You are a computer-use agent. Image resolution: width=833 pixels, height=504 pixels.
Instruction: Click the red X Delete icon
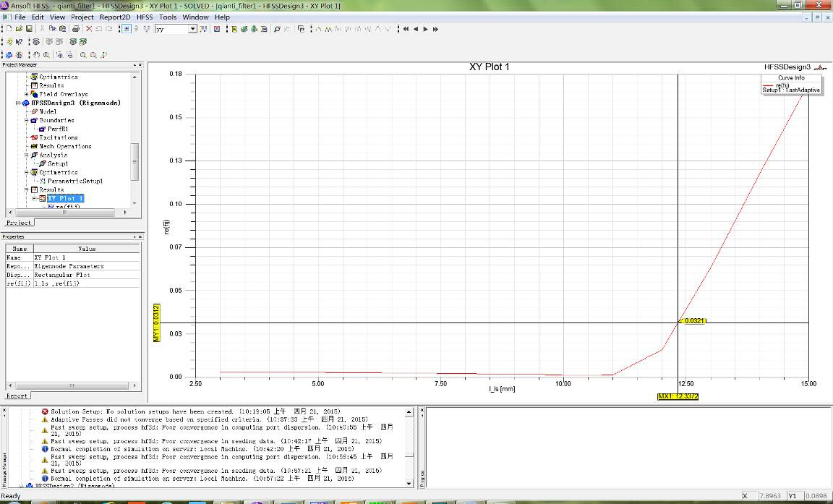pos(89,29)
